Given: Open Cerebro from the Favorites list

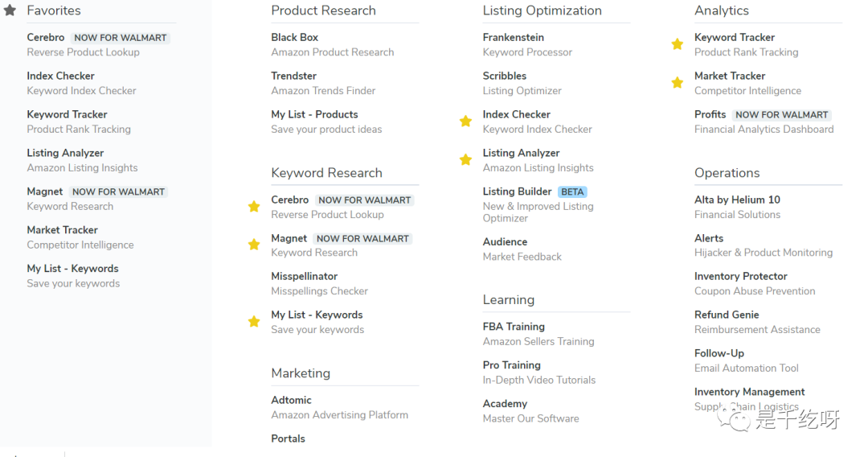Looking at the screenshot, I should click(46, 38).
